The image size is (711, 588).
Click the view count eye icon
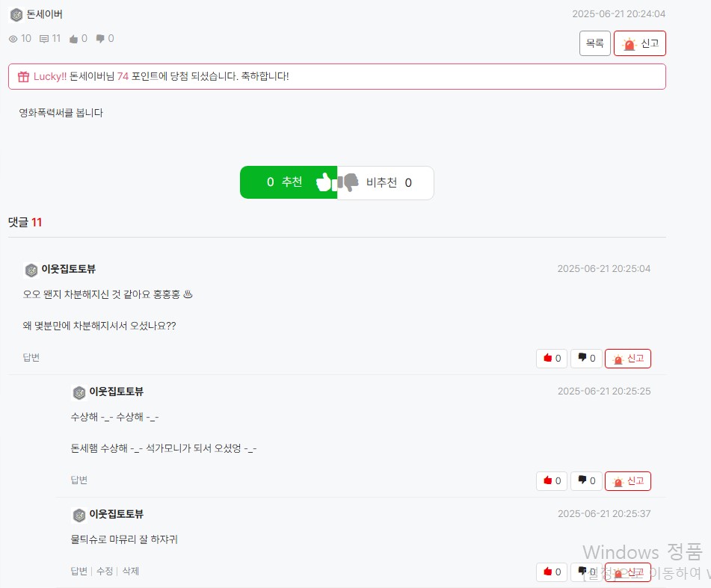[13, 39]
